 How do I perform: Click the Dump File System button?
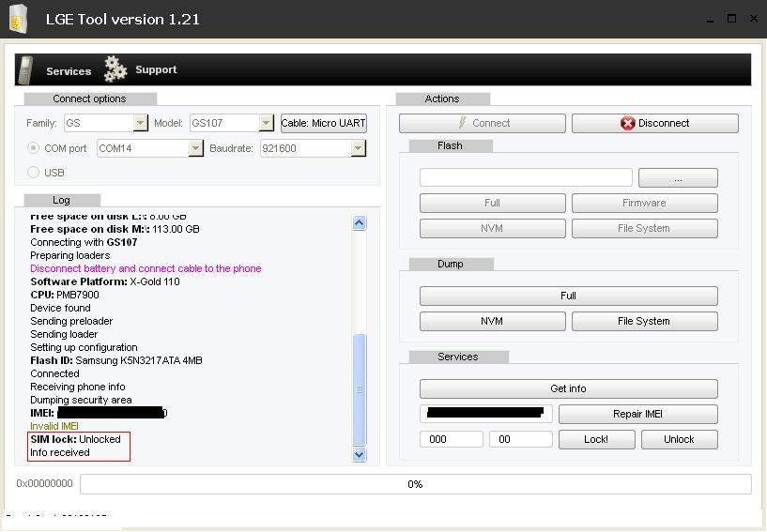[x=645, y=321]
